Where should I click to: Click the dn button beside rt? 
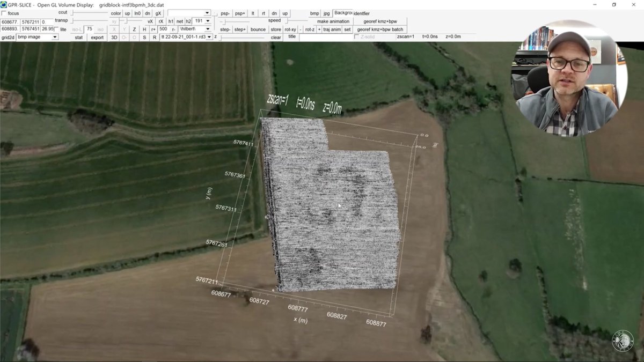point(274,13)
